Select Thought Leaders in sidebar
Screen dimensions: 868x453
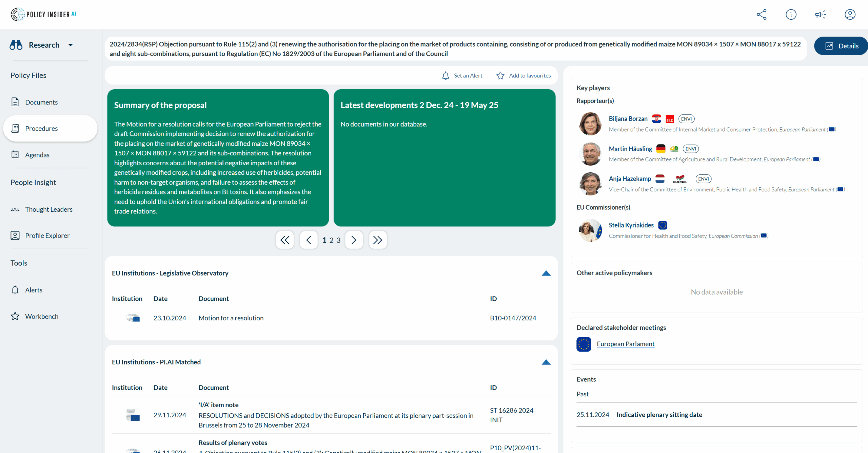tap(48, 209)
